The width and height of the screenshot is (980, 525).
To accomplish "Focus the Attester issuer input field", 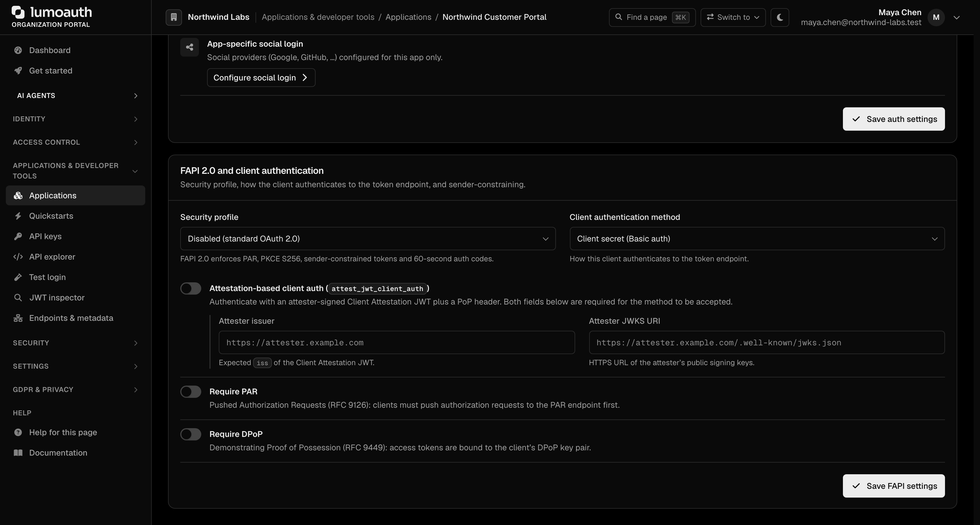I will tap(396, 342).
